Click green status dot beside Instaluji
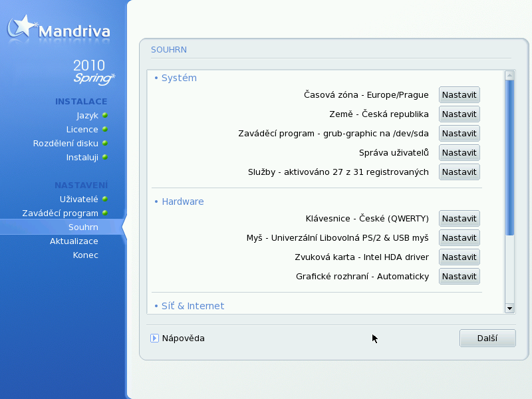The height and width of the screenshot is (399, 532). pyautogui.click(x=105, y=157)
